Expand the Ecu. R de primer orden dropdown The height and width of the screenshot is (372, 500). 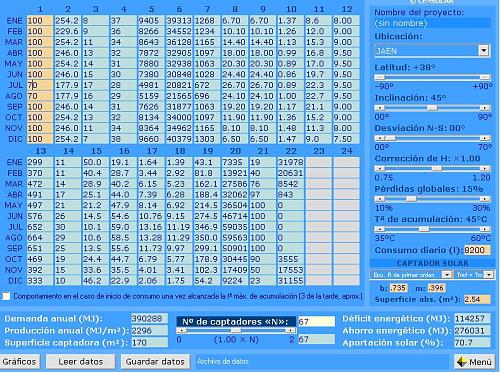446,275
